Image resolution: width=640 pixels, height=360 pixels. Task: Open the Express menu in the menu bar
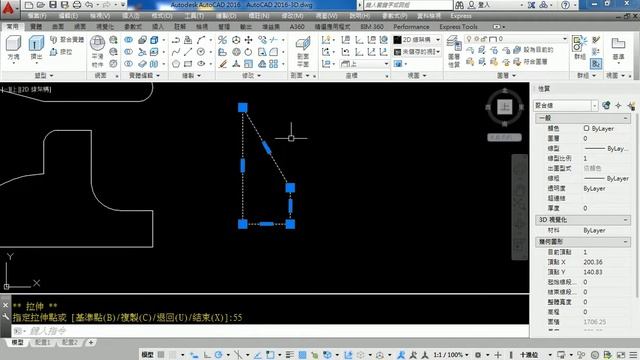tap(461, 16)
